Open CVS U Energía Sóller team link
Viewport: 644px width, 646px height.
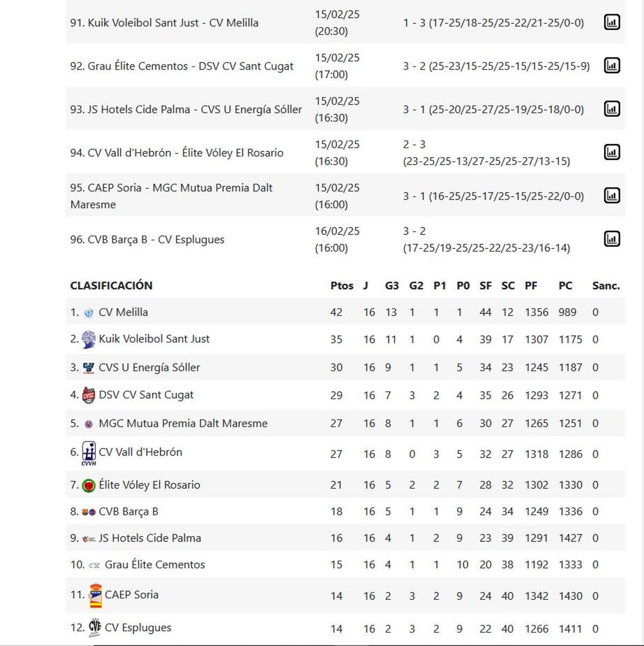pos(149,368)
